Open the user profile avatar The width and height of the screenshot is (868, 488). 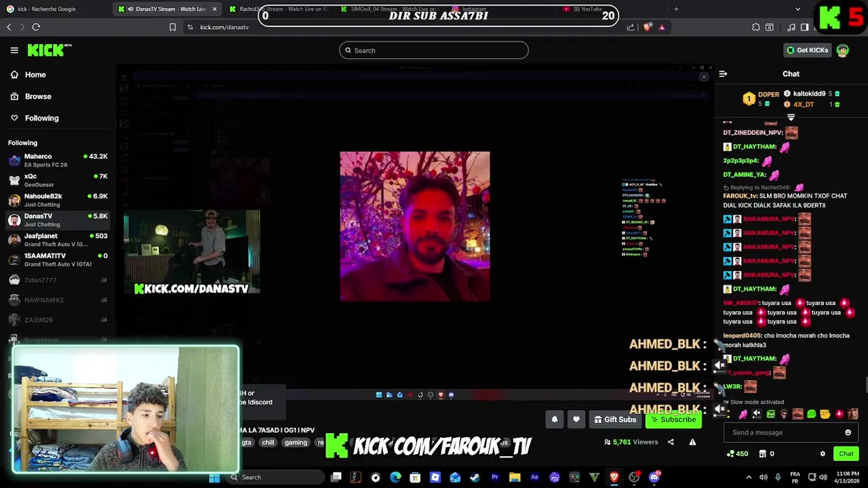pos(842,50)
